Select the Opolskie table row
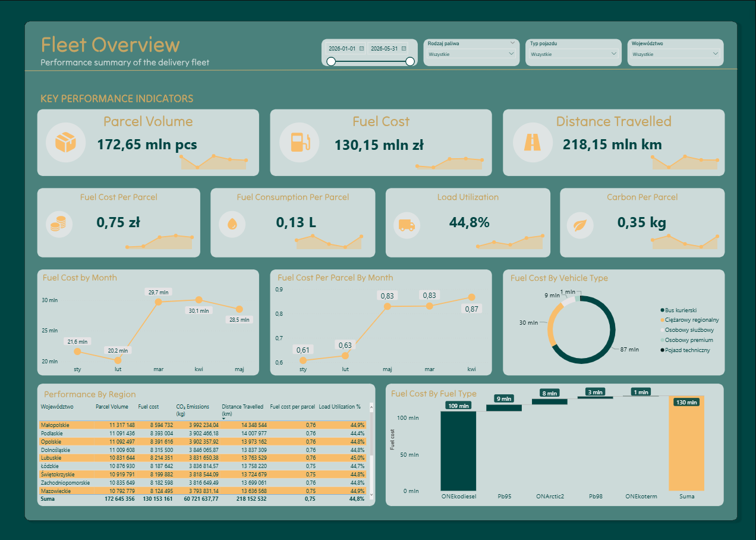756x540 pixels. click(x=203, y=442)
